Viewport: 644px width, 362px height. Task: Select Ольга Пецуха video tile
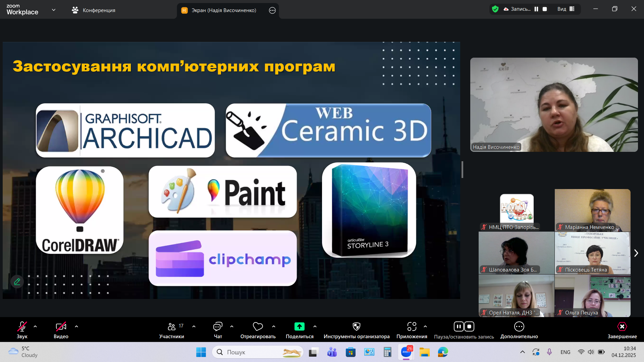pos(593,296)
